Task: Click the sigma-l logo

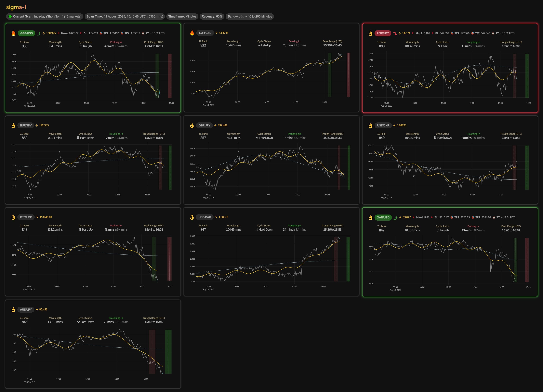Action: point(16,7)
